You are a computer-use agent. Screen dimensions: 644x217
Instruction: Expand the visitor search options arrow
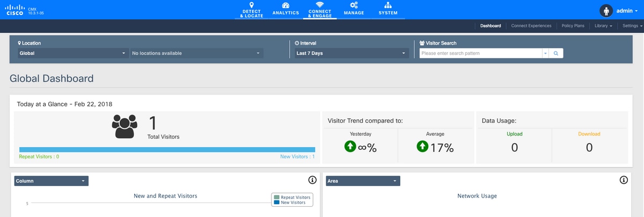tap(546, 53)
